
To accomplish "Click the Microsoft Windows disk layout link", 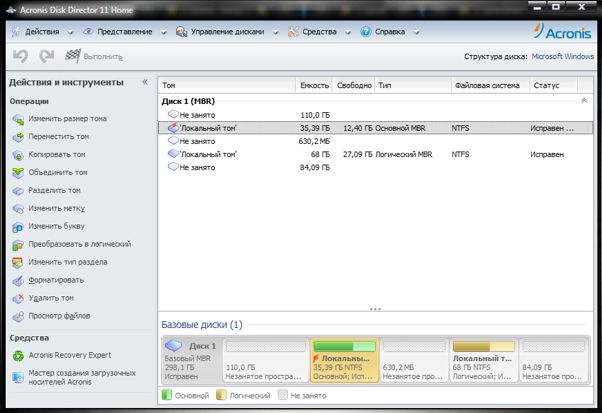I will [562, 56].
